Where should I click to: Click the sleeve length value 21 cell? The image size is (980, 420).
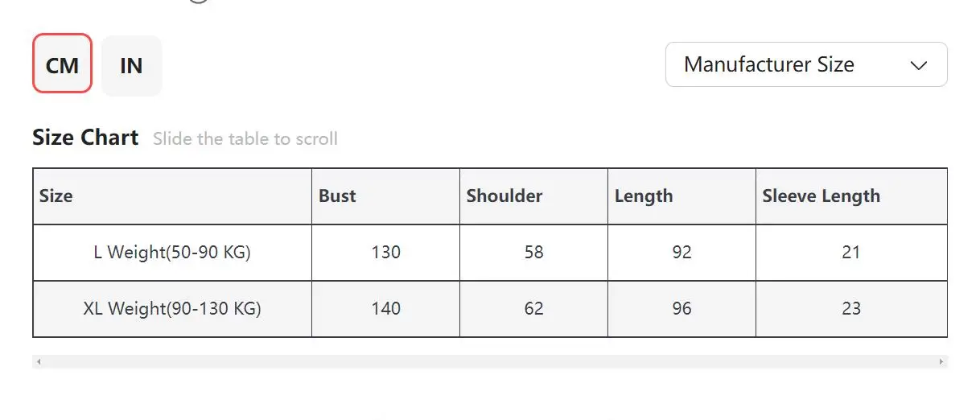click(x=851, y=253)
